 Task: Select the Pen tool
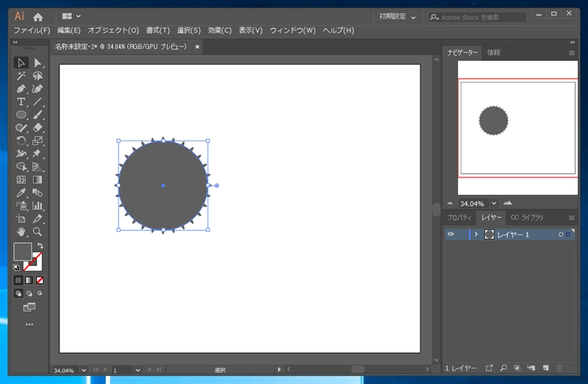pyautogui.click(x=21, y=89)
